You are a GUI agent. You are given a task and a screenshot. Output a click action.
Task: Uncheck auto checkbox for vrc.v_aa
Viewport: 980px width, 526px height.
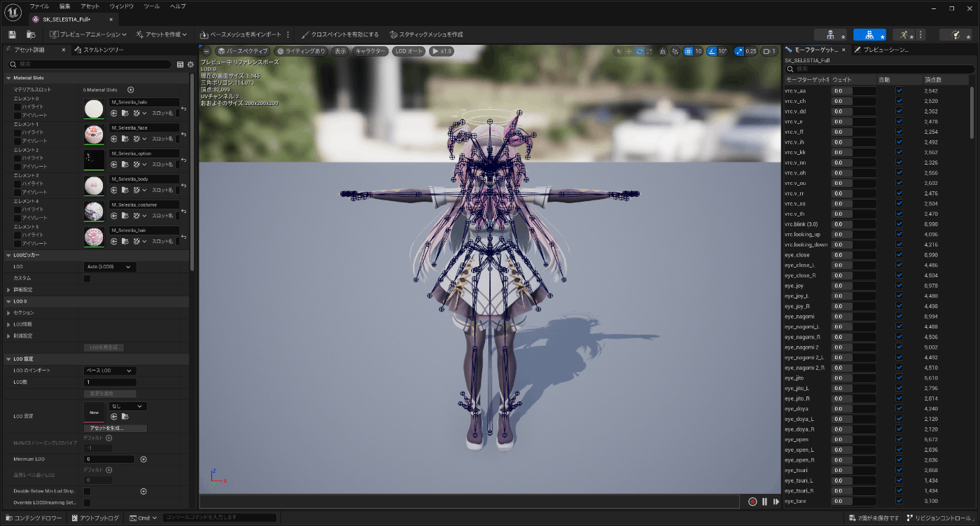899,91
